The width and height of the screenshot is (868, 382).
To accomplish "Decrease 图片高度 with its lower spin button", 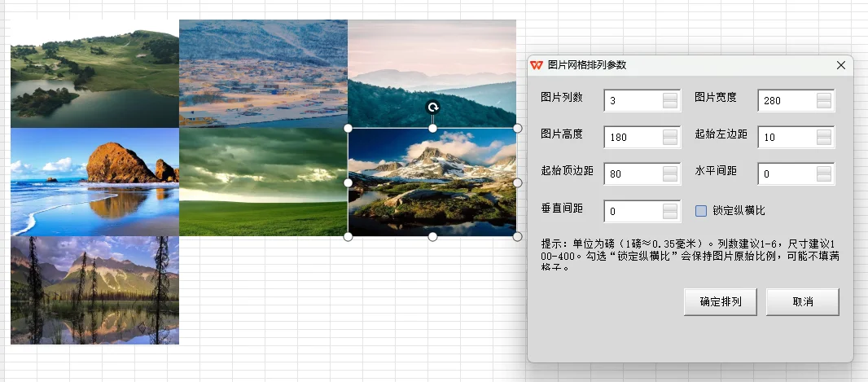I will [x=670, y=141].
